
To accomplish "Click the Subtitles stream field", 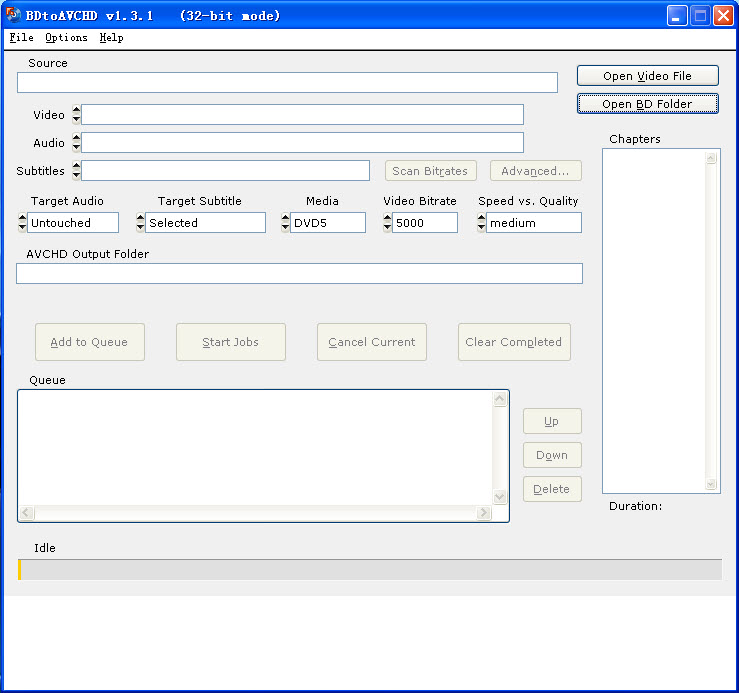I will (x=225, y=171).
